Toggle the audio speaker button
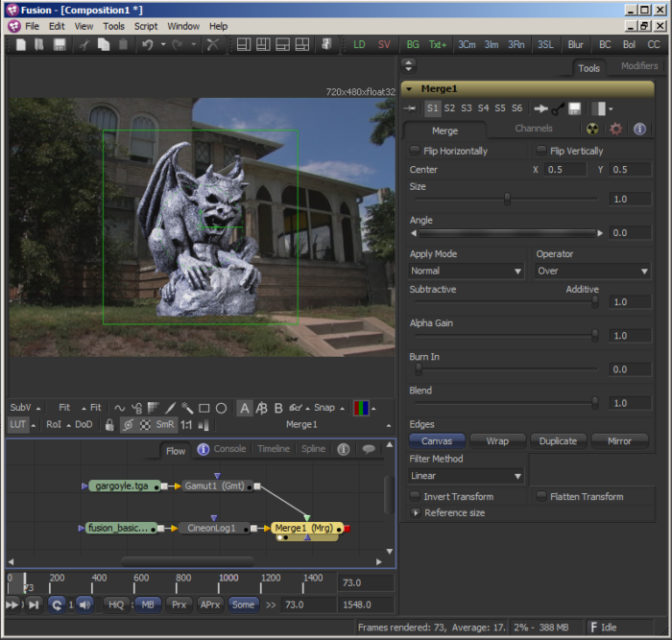The image size is (672, 640). click(85, 604)
